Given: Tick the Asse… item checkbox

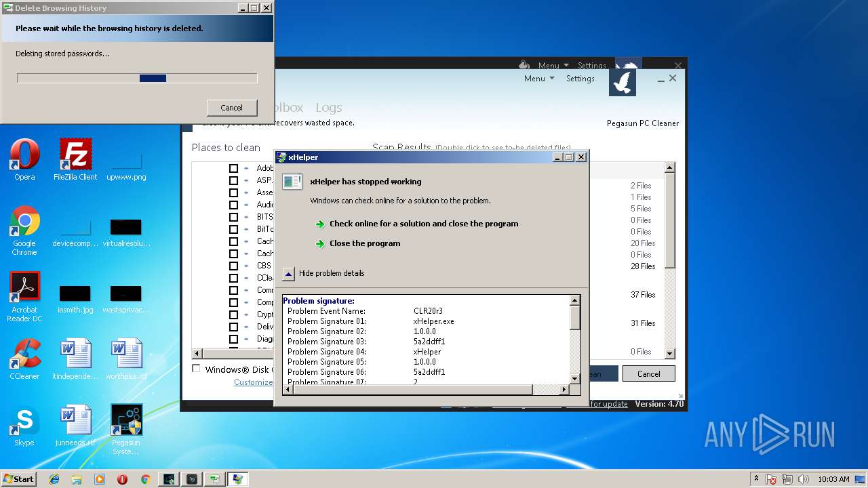Looking at the screenshot, I should pyautogui.click(x=233, y=192).
